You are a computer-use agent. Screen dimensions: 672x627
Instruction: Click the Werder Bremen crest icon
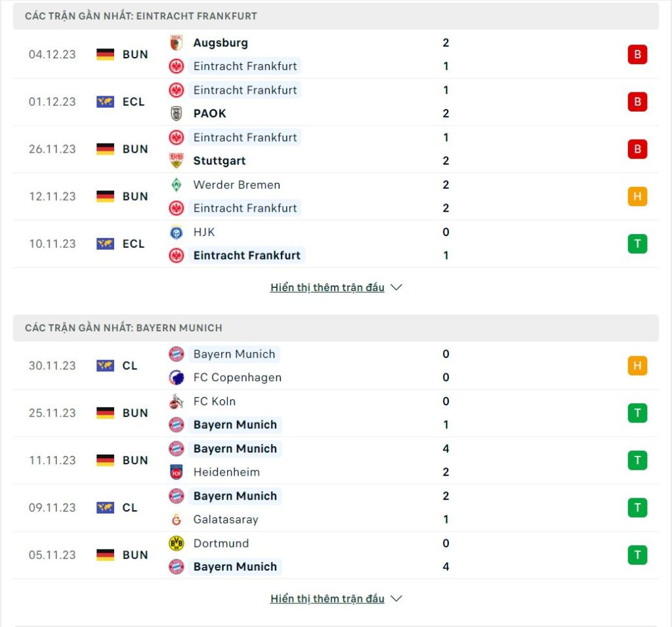[x=176, y=184]
